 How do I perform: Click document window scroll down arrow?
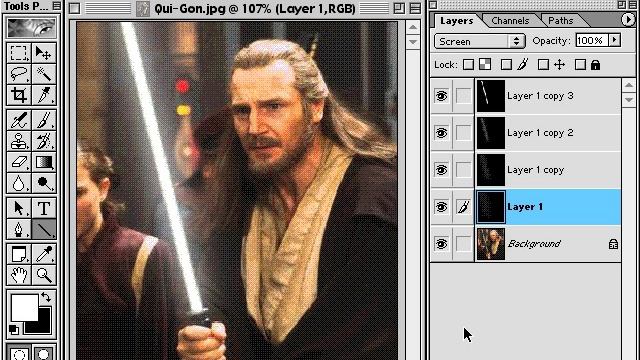tap(413, 42)
